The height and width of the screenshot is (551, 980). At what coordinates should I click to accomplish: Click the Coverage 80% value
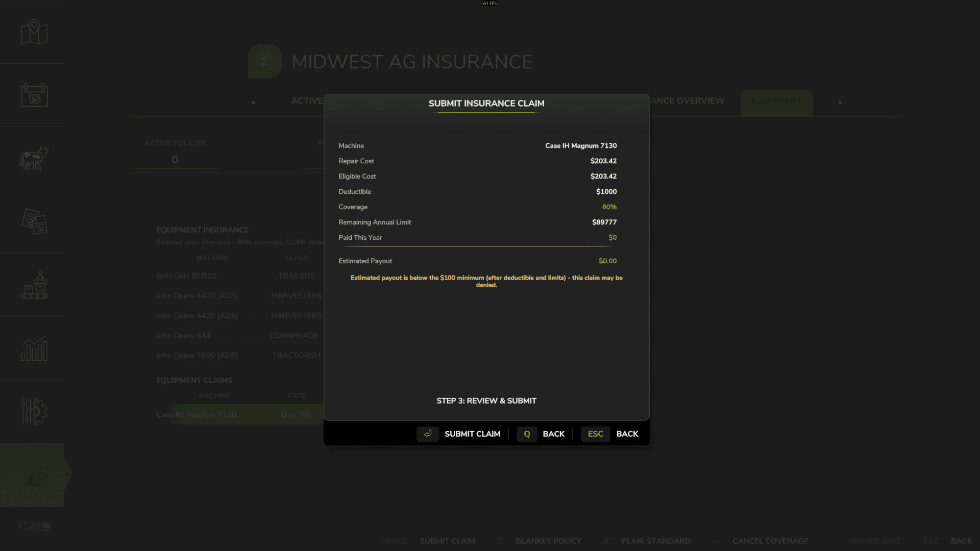pos(609,207)
